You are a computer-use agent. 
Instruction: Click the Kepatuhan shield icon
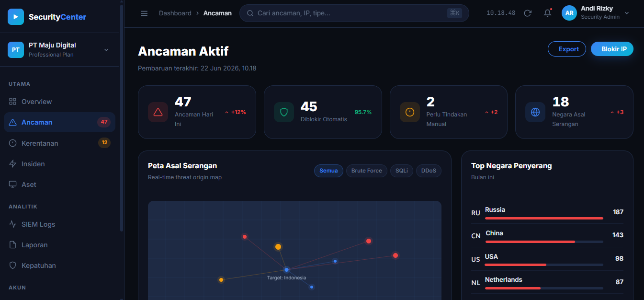tap(13, 265)
